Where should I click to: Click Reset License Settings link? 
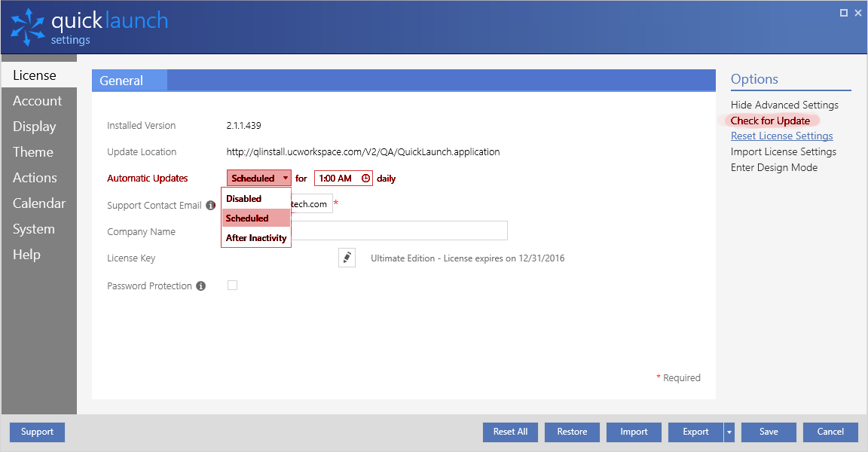coord(781,136)
